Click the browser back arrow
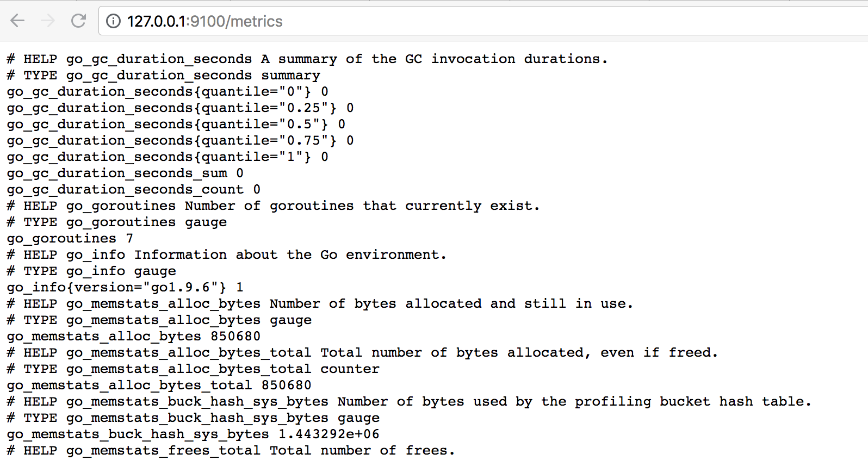This screenshot has height=460, width=868. coord(18,21)
